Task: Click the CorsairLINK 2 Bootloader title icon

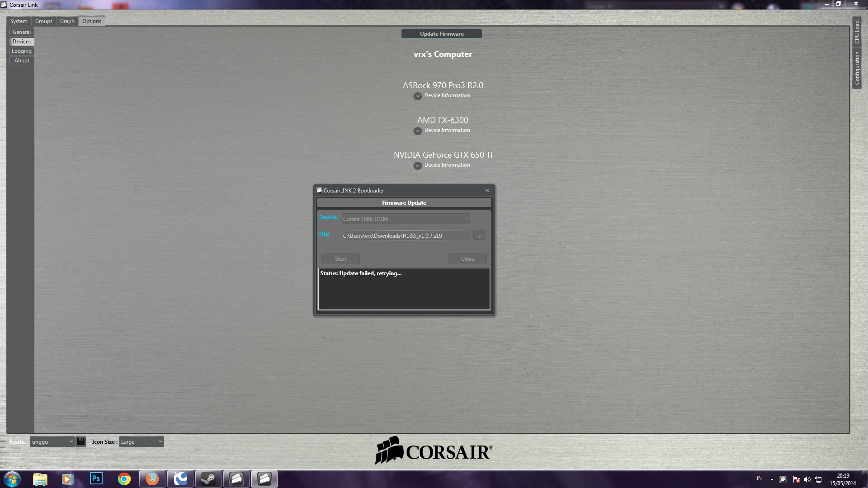Action: click(x=319, y=190)
